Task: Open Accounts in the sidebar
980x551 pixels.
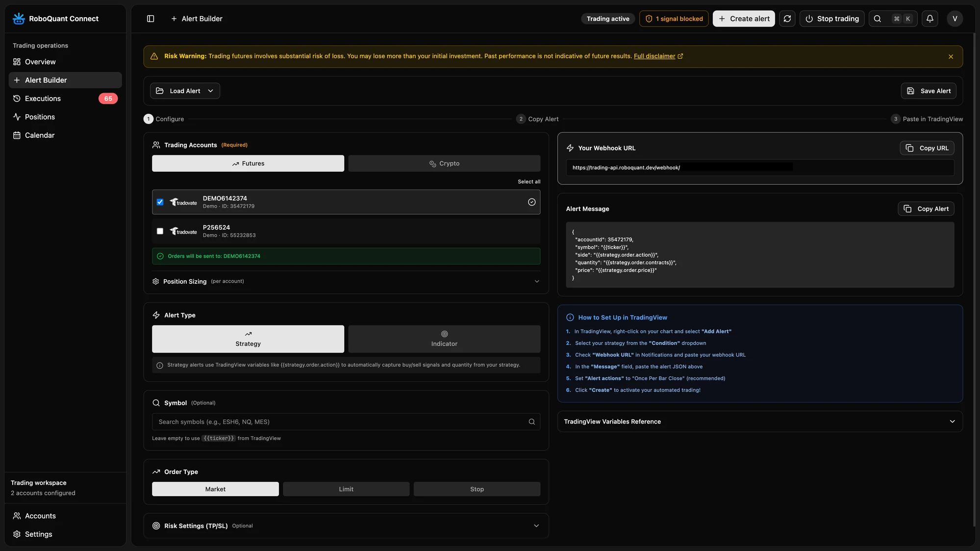Action: (x=65, y=516)
